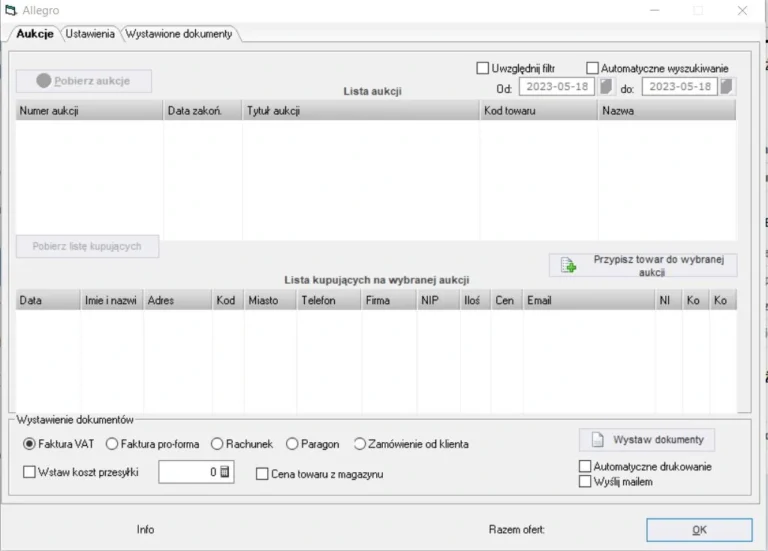768x551 pixels.
Task: Click the Od date input field
Action: coord(557,87)
